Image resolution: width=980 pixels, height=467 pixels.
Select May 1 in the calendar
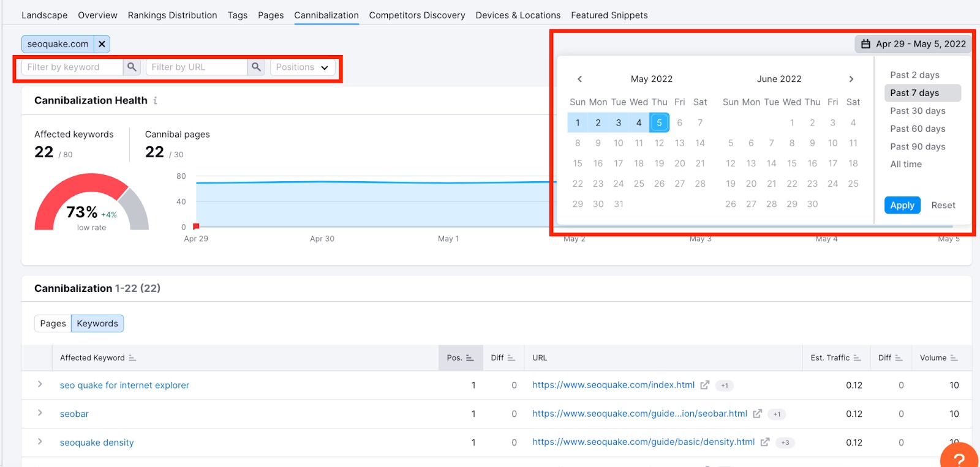click(x=578, y=122)
